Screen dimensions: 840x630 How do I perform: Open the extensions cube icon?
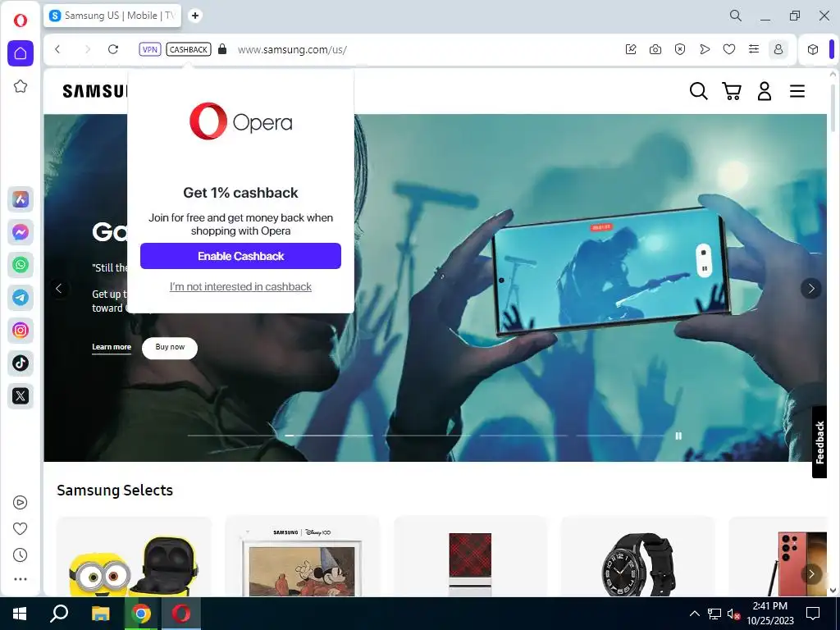tap(813, 49)
